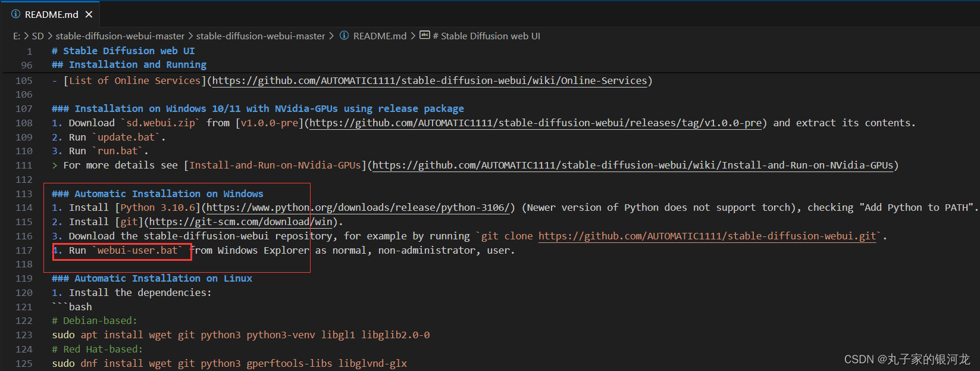Image resolution: width=980 pixels, height=371 pixels.
Task: Click '# Red Hat-based:' comment line
Action: click(98, 349)
